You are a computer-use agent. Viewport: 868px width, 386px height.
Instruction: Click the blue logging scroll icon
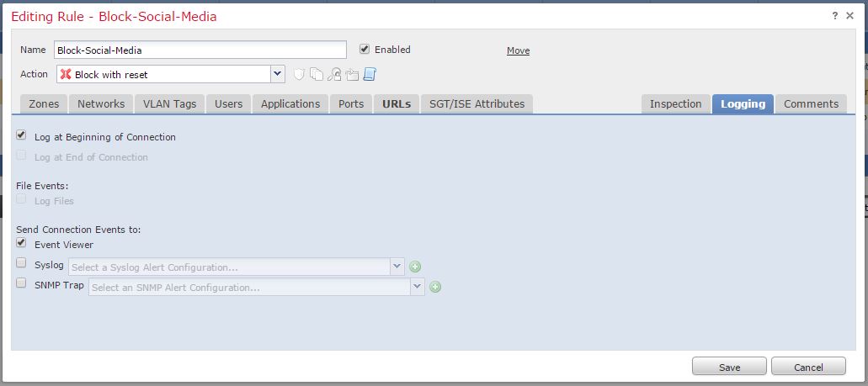pyautogui.click(x=370, y=74)
